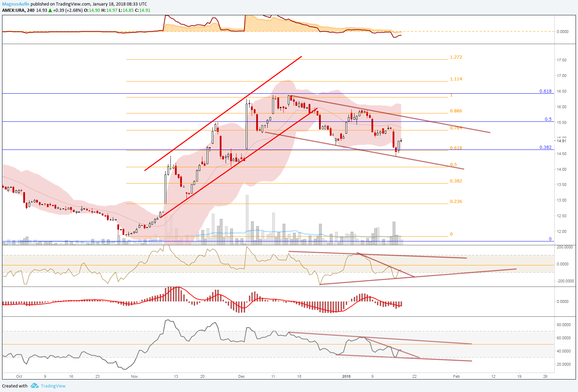Click the O:14.90 open value
The width and height of the screenshot is (578, 392).
tap(92, 10)
